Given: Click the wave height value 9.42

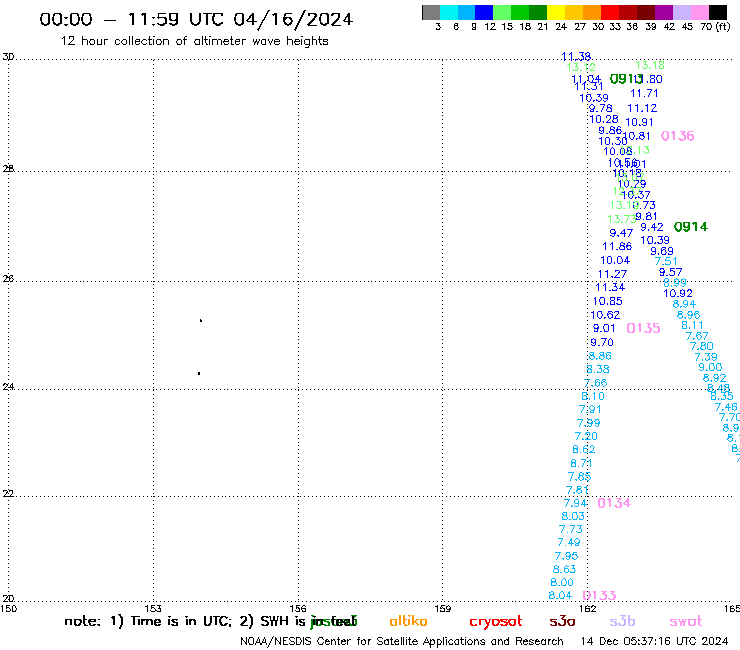Looking at the screenshot, I should click(x=652, y=228).
